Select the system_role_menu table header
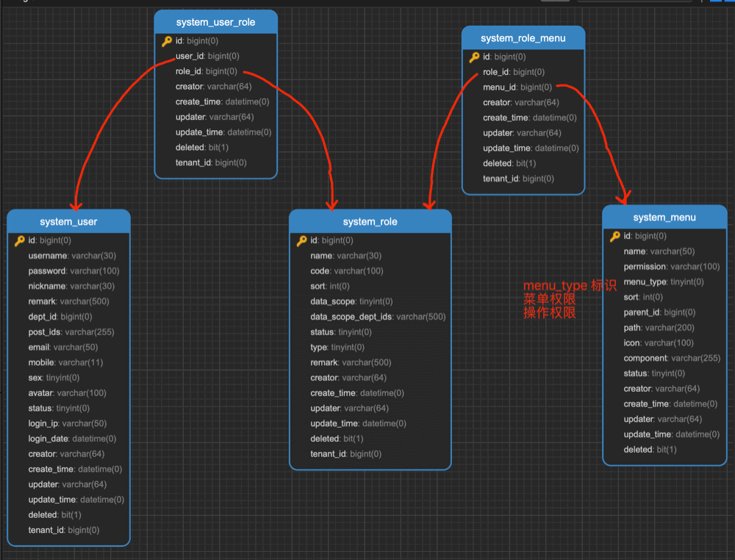 coord(523,37)
